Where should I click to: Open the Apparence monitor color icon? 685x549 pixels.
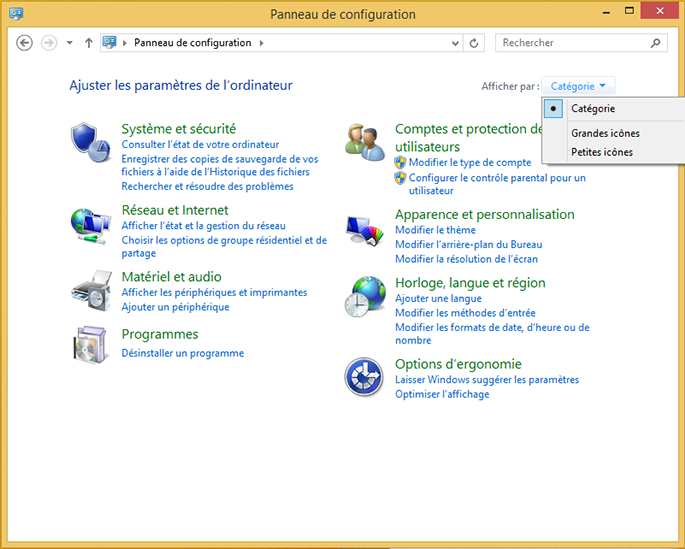[x=365, y=231]
